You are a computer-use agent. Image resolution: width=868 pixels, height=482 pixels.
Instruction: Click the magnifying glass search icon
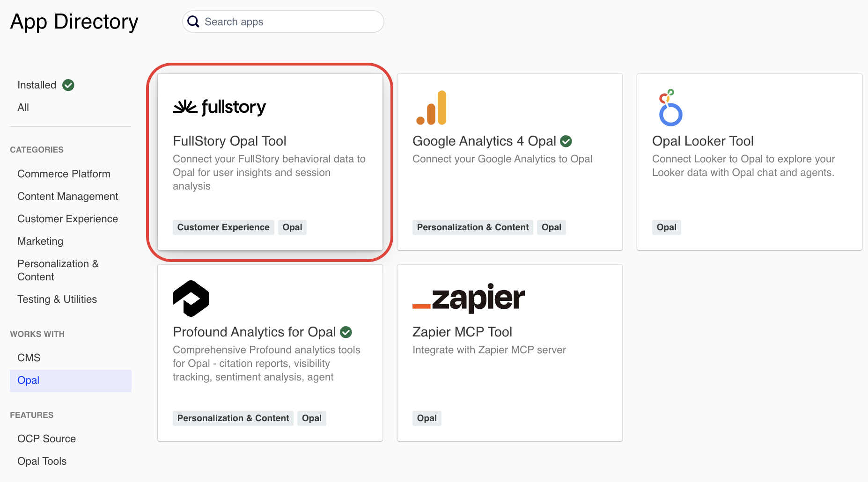[193, 22]
